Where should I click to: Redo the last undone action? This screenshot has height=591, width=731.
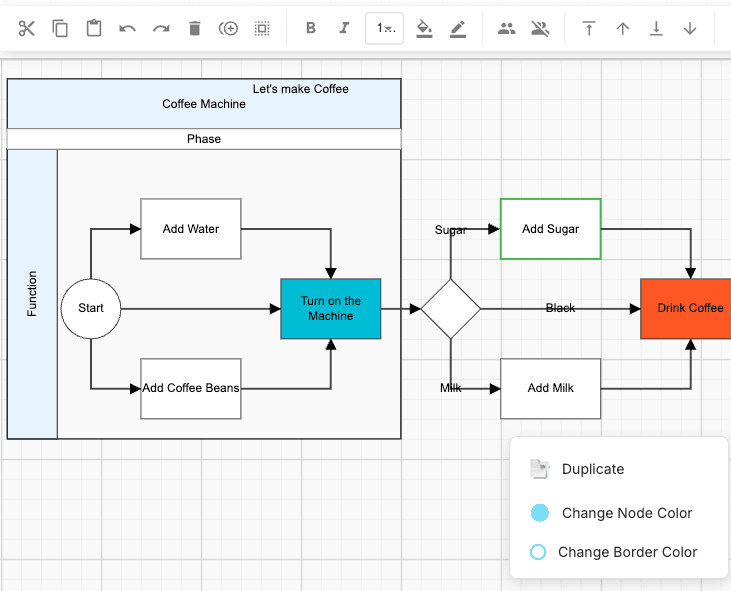pos(161,28)
